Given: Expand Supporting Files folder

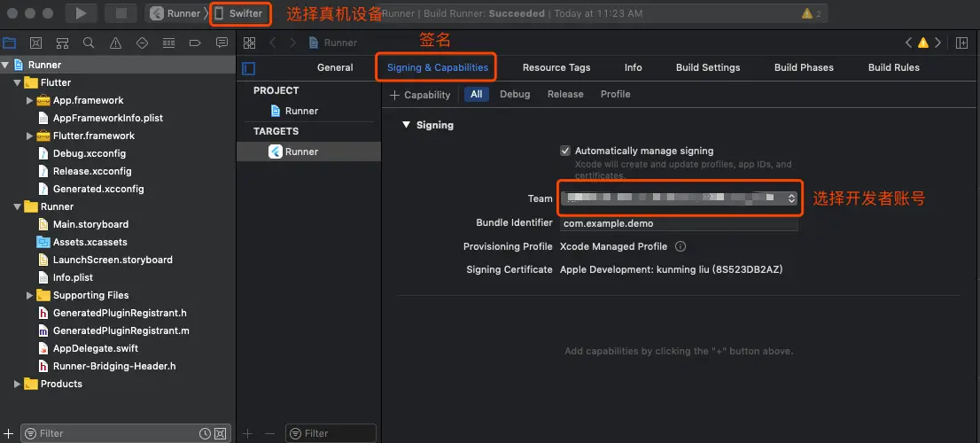Looking at the screenshot, I should tap(28, 295).
